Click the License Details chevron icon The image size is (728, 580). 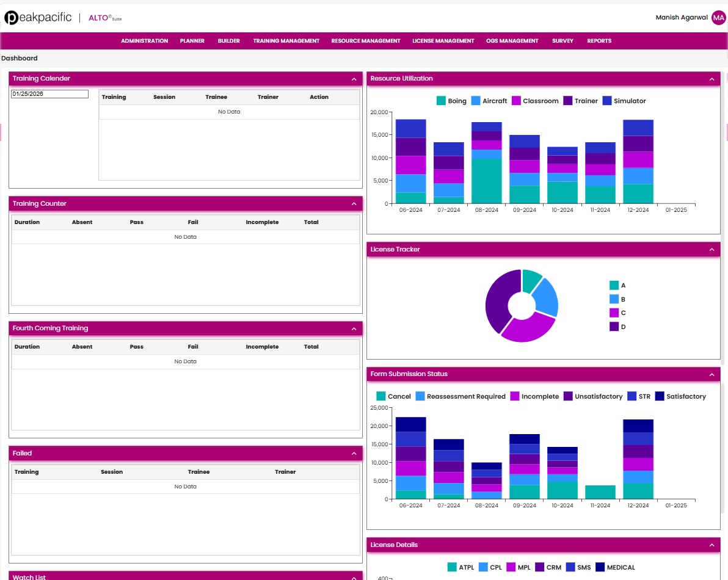click(x=712, y=545)
